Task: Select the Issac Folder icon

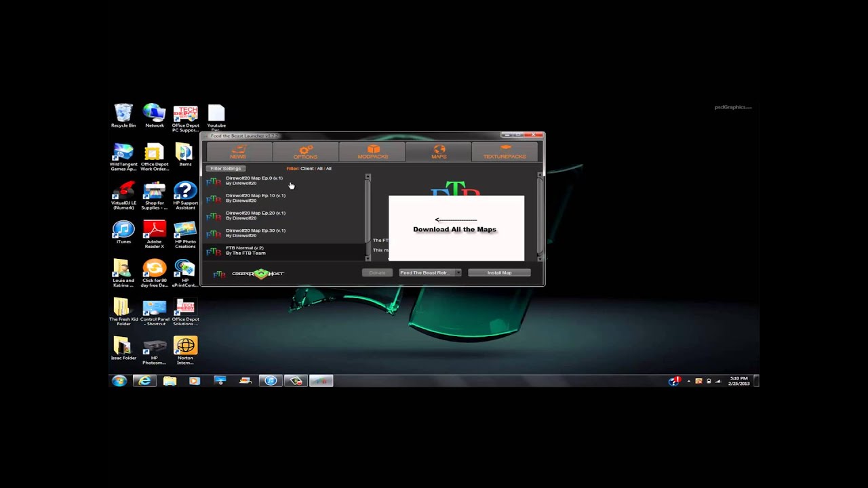Action: pyautogui.click(x=123, y=348)
